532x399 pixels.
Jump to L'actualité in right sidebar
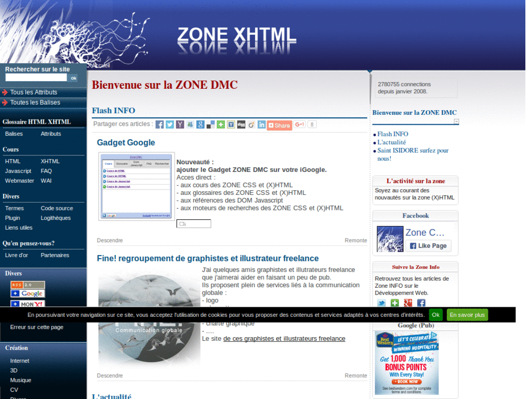click(392, 142)
